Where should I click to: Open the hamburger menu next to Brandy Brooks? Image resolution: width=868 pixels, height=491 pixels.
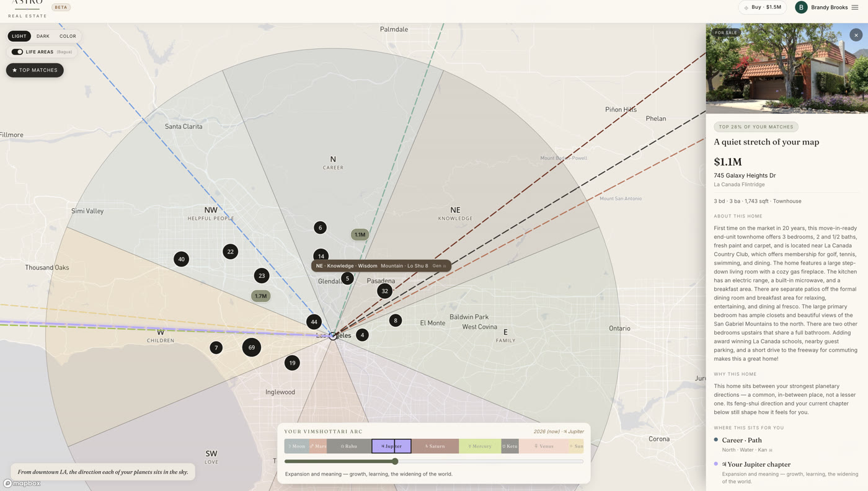pyautogui.click(x=855, y=7)
